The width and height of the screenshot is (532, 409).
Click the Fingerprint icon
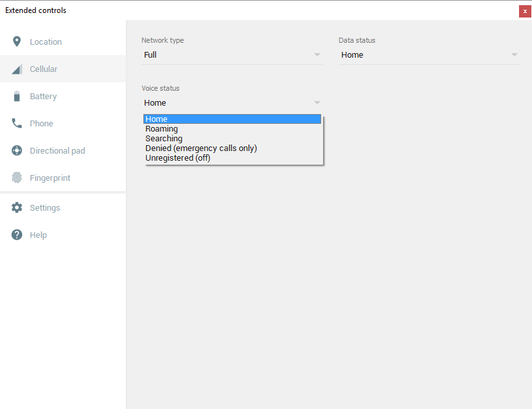pos(17,178)
